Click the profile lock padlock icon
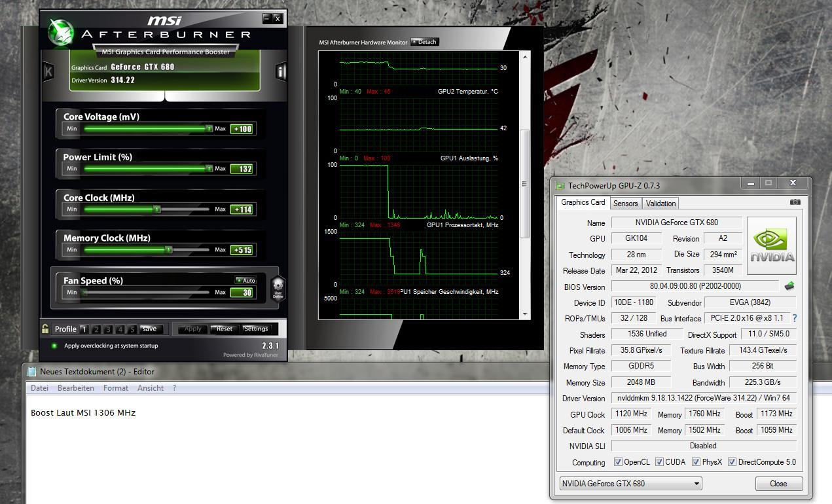Image resolution: width=832 pixels, height=504 pixels. point(45,329)
